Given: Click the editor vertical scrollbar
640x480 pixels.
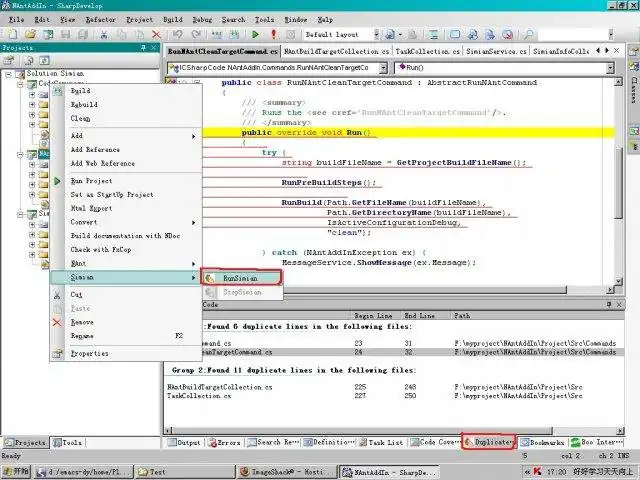Looking at the screenshot, I should 619,182.
